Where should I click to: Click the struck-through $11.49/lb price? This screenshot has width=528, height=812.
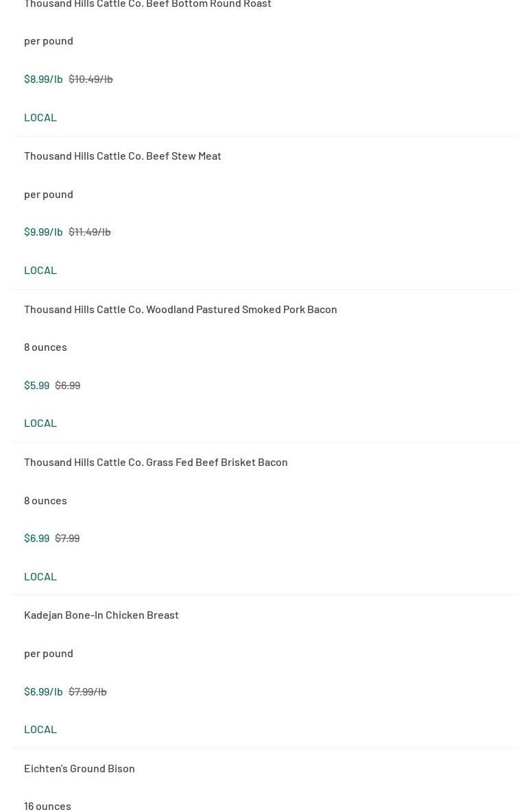(x=89, y=232)
